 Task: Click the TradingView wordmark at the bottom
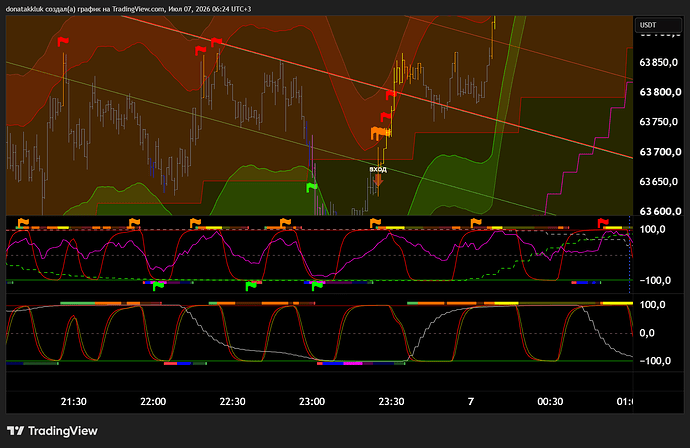[x=62, y=431]
